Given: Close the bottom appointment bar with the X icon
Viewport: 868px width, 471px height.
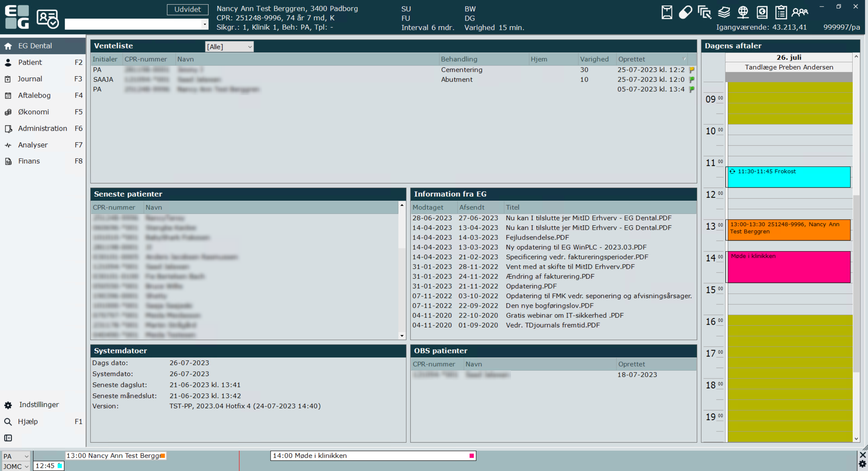Looking at the screenshot, I should (863, 455).
